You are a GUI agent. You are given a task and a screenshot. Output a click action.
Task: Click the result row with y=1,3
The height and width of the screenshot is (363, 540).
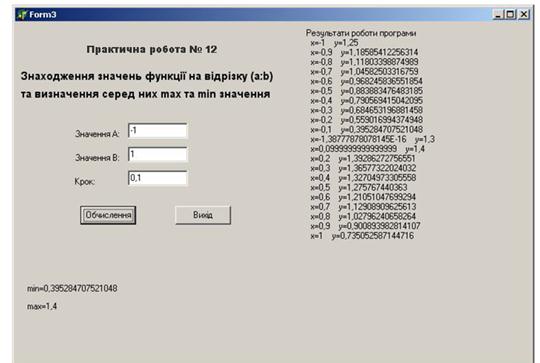(373, 139)
